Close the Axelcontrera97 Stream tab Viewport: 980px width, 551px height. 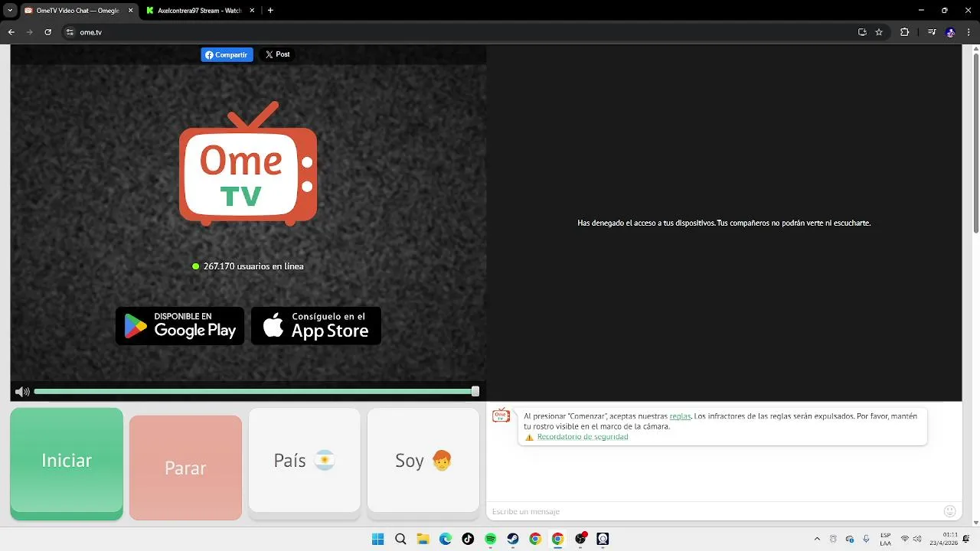coord(250,11)
